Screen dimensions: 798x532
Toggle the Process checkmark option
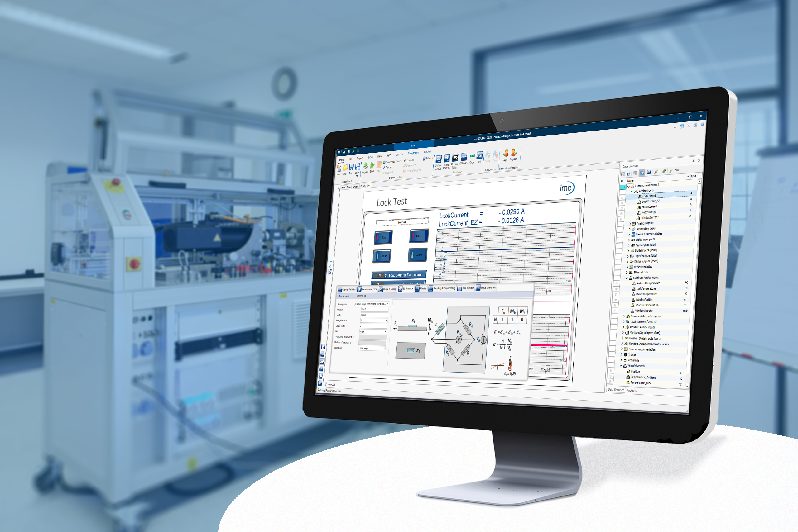(x=387, y=168)
